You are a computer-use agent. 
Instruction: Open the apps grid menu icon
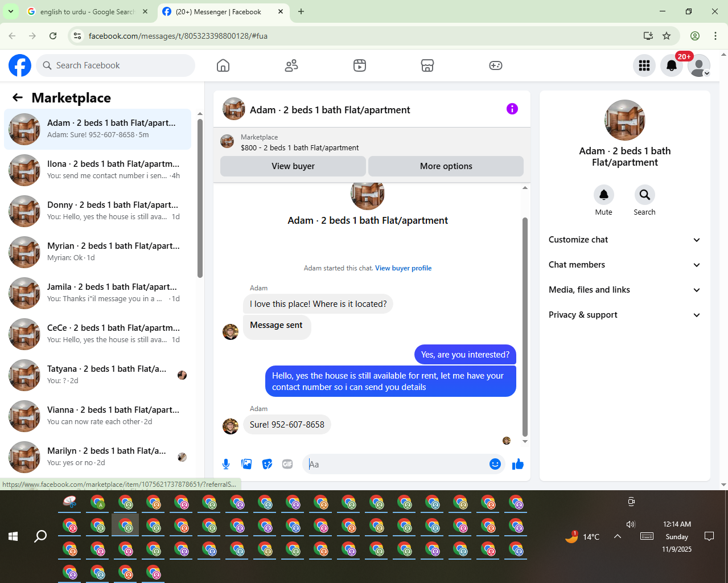[644, 65]
